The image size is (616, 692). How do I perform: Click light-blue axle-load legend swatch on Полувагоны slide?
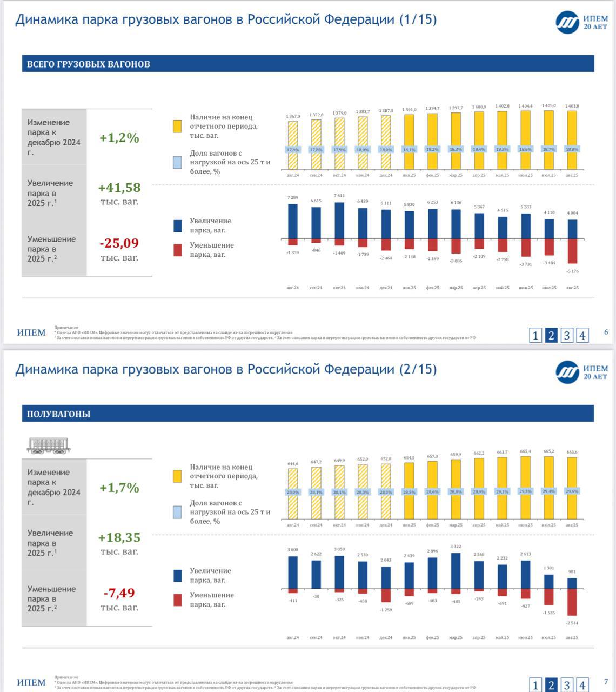click(x=177, y=512)
